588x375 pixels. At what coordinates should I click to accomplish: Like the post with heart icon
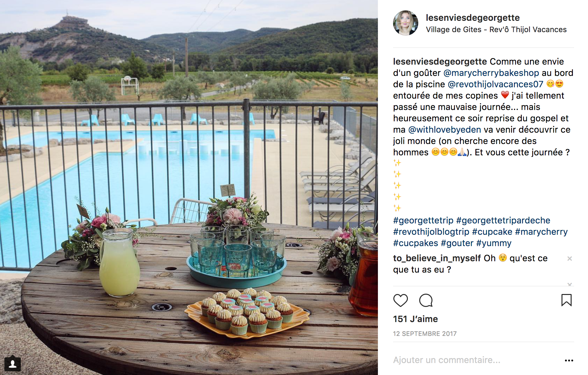point(400,300)
